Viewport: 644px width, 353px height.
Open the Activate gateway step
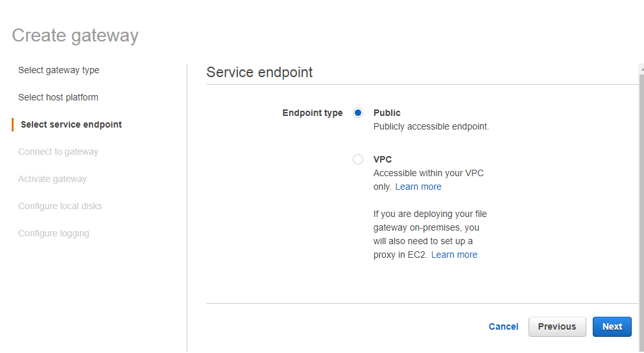click(53, 179)
